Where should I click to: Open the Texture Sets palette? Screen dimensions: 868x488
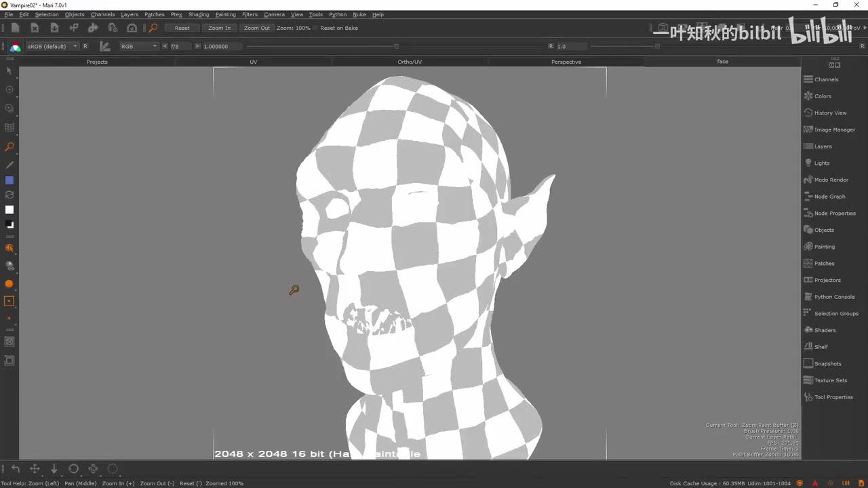pyautogui.click(x=825, y=380)
